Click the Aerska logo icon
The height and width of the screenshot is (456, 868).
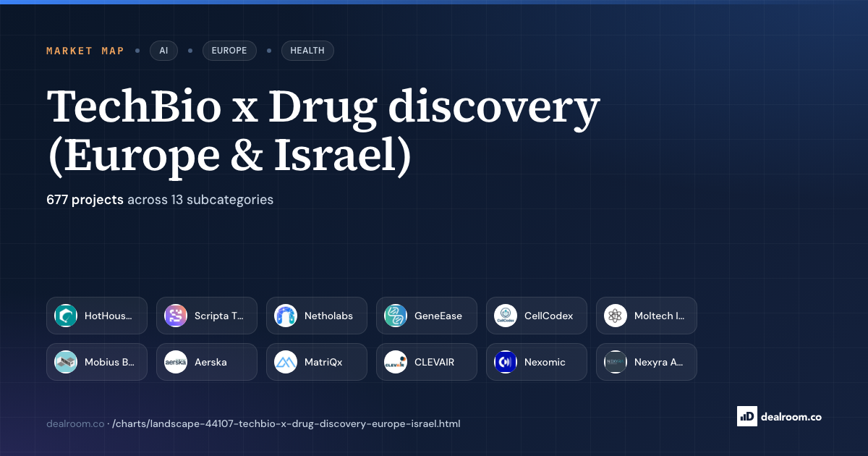(x=176, y=362)
